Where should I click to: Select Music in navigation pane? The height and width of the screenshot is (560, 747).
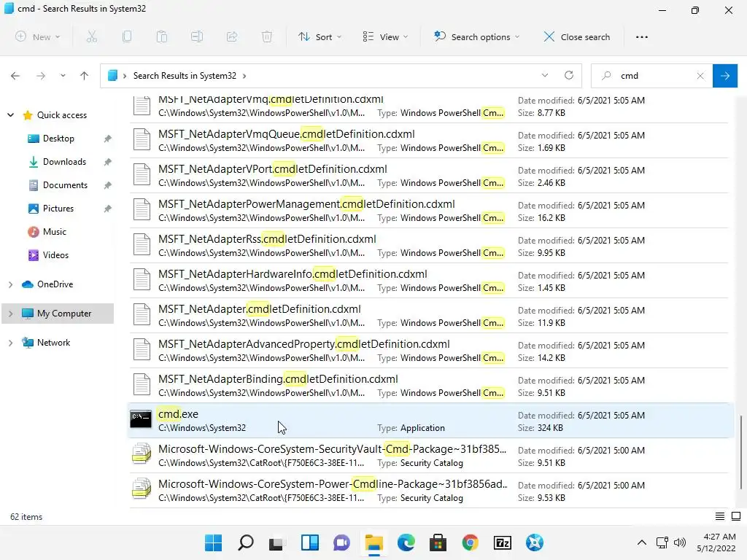click(54, 231)
